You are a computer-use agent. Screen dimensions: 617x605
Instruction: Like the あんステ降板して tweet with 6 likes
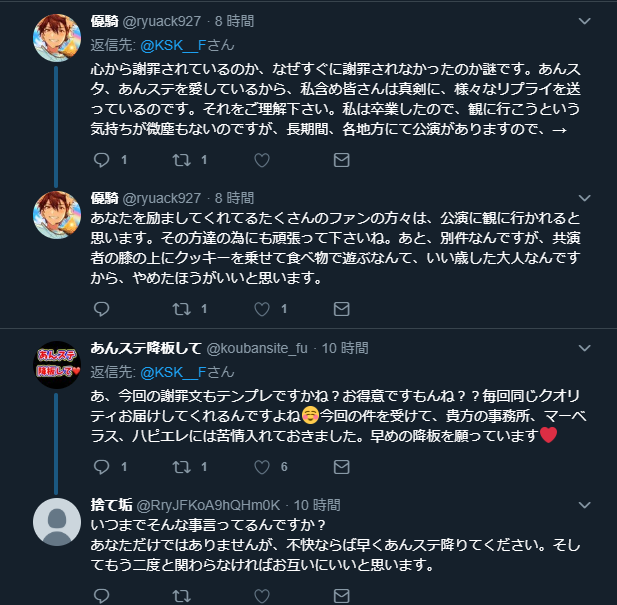[262, 467]
